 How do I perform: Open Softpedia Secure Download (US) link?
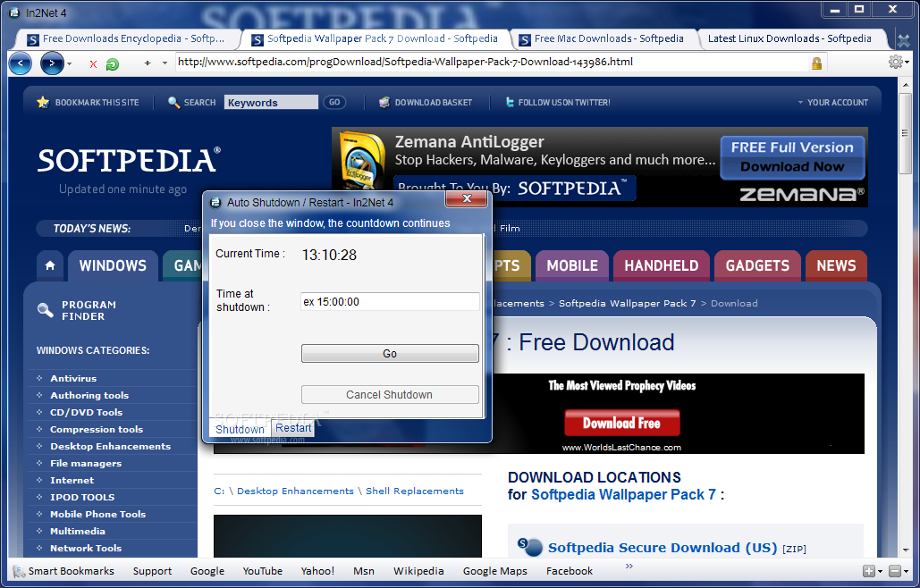(x=662, y=548)
